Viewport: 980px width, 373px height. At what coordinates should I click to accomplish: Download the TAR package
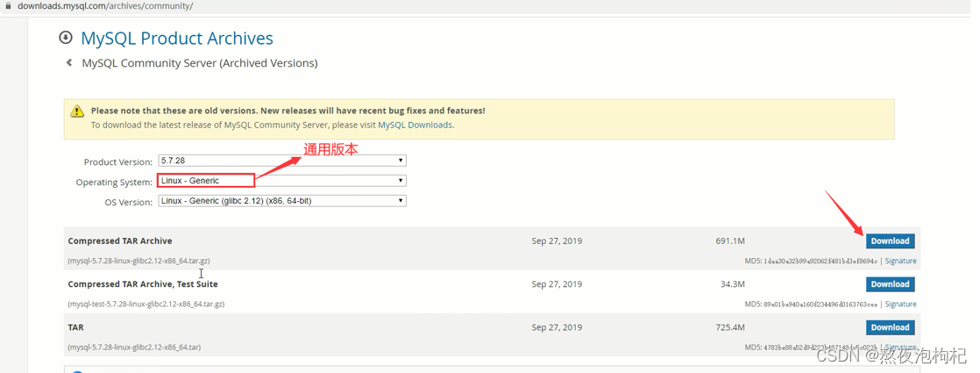coord(890,327)
